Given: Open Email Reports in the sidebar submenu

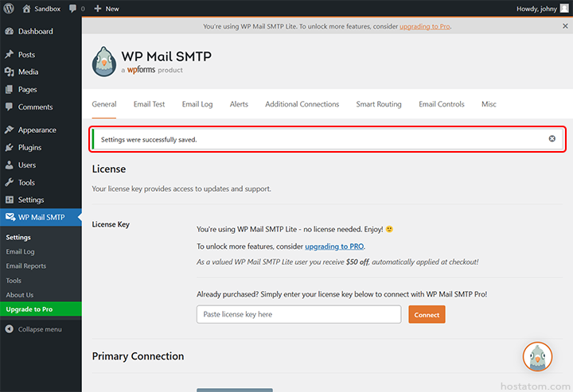Looking at the screenshot, I should [x=26, y=266].
